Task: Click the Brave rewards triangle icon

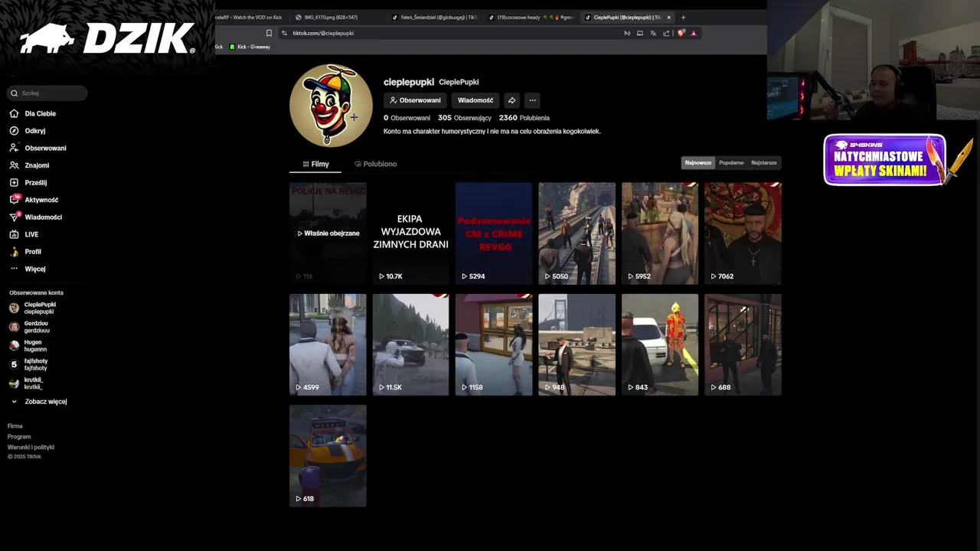Action: [x=694, y=33]
